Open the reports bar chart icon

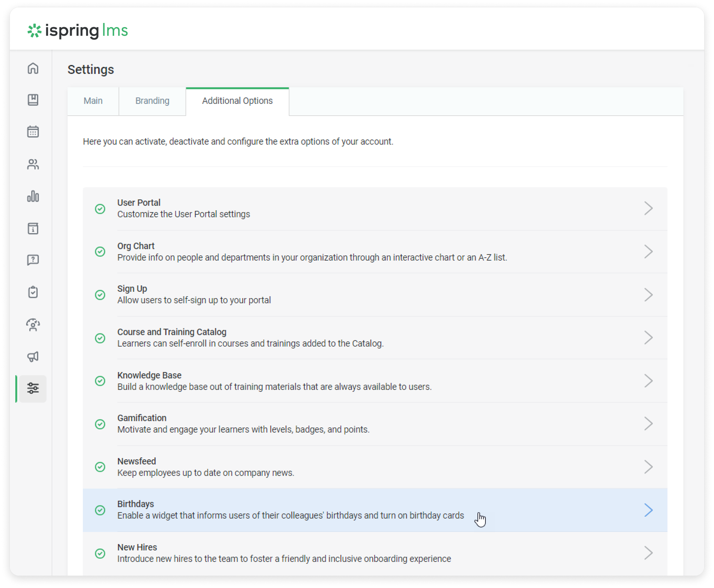tap(33, 196)
